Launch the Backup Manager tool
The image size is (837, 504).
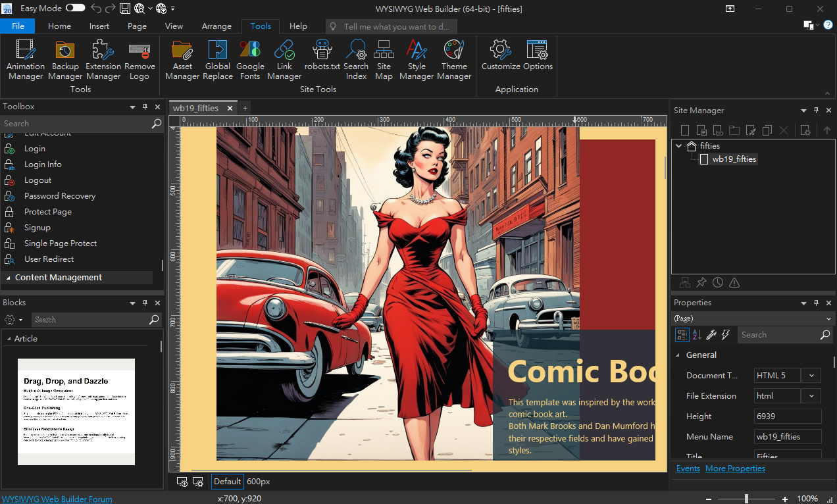click(65, 60)
